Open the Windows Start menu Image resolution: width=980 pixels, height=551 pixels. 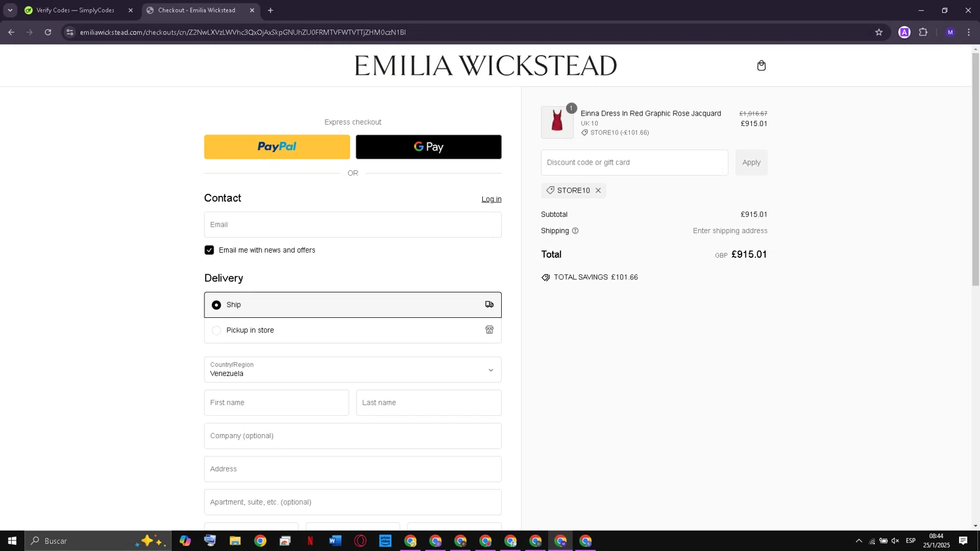12,541
